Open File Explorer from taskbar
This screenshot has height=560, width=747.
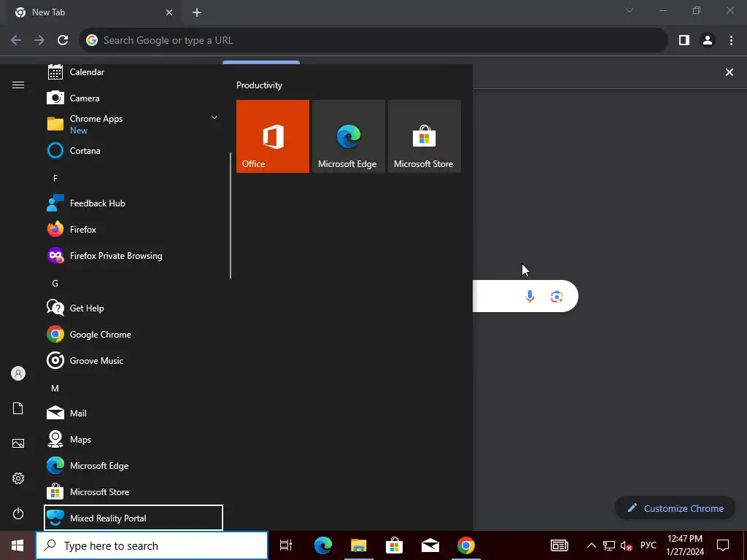pos(359,545)
